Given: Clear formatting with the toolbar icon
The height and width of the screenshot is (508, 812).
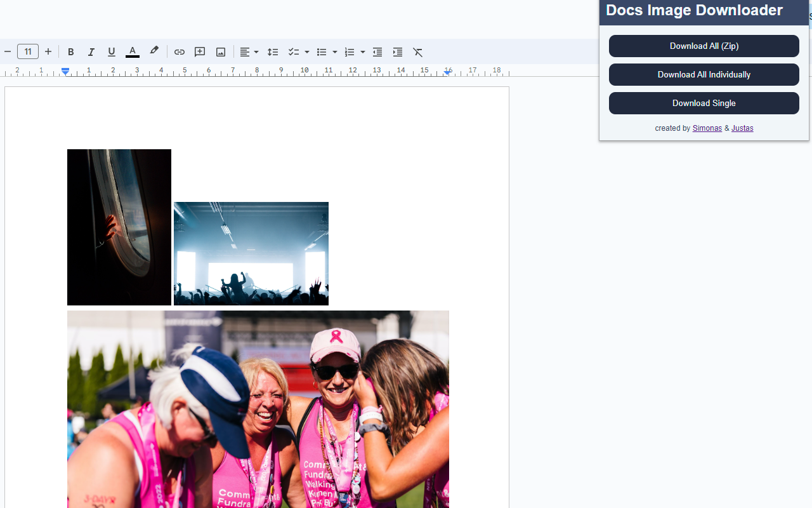Looking at the screenshot, I should click(417, 52).
